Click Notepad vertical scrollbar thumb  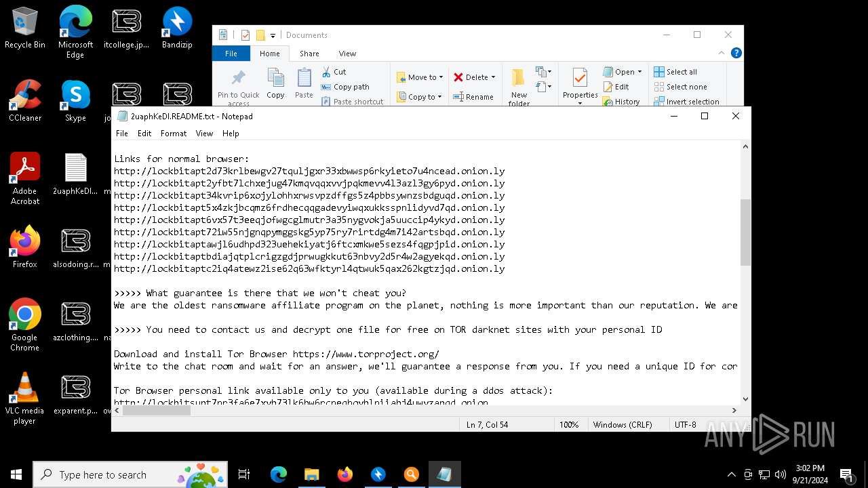[x=745, y=232]
